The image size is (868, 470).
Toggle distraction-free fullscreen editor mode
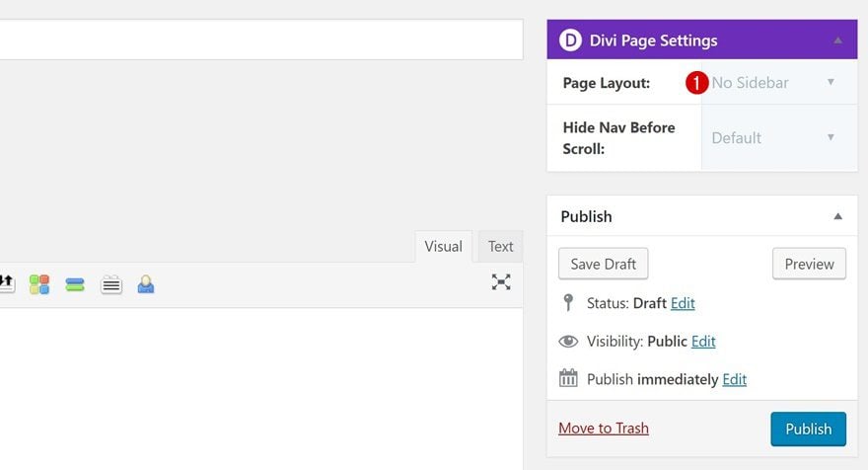click(501, 282)
